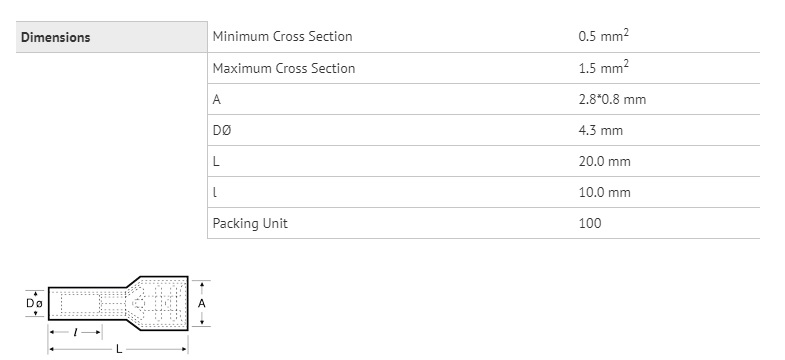
Task: Select the 10.0 mm value
Action: [604, 192]
